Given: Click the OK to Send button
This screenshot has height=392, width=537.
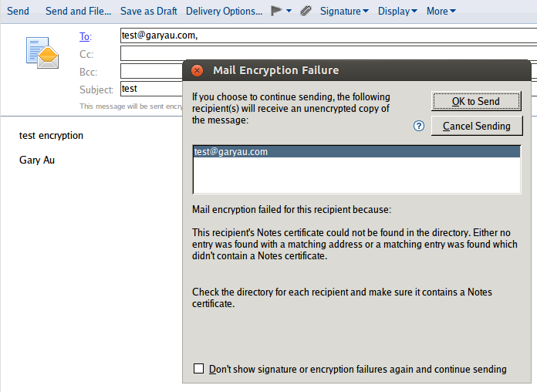Looking at the screenshot, I should 476,101.
